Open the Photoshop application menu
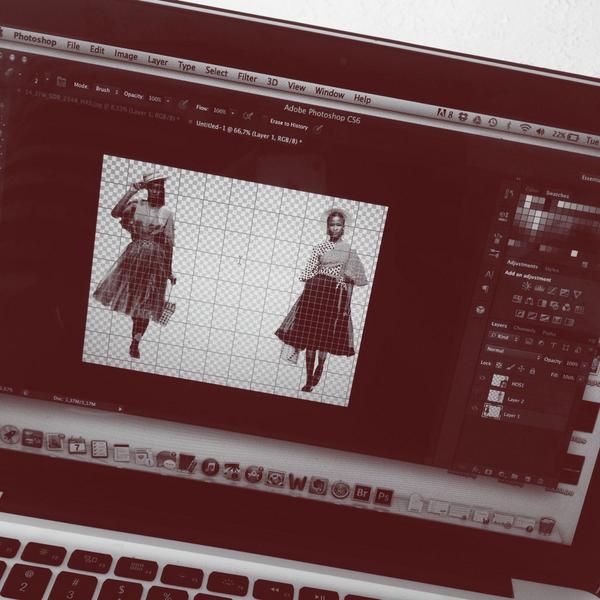This screenshot has width=600, height=600. (x=35, y=39)
